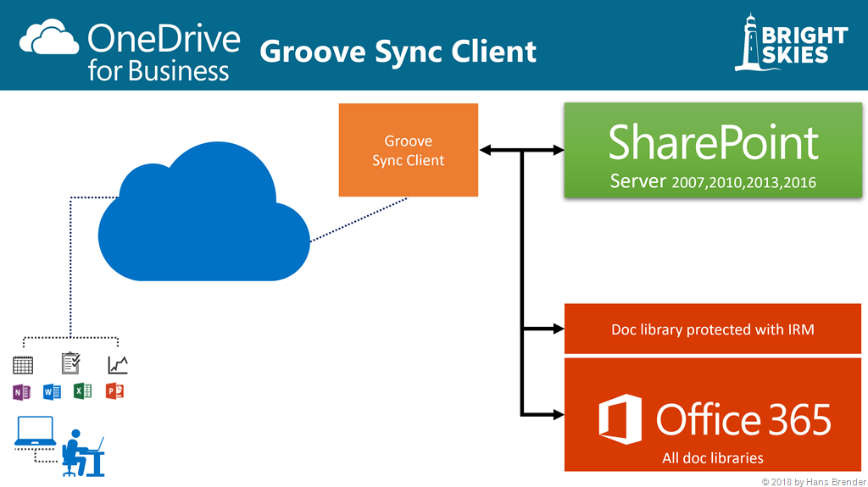Click the Bright Skies lighthouse logo

[x=748, y=42]
